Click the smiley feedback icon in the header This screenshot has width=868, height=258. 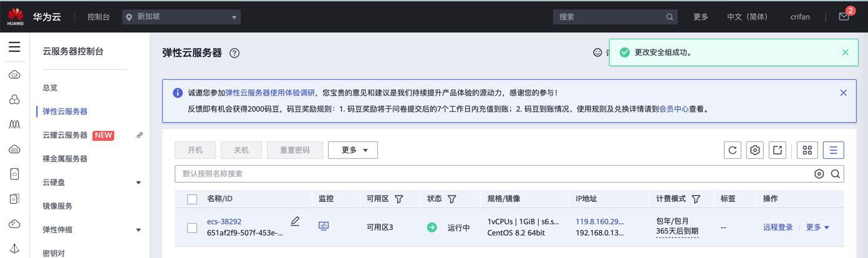tap(597, 53)
